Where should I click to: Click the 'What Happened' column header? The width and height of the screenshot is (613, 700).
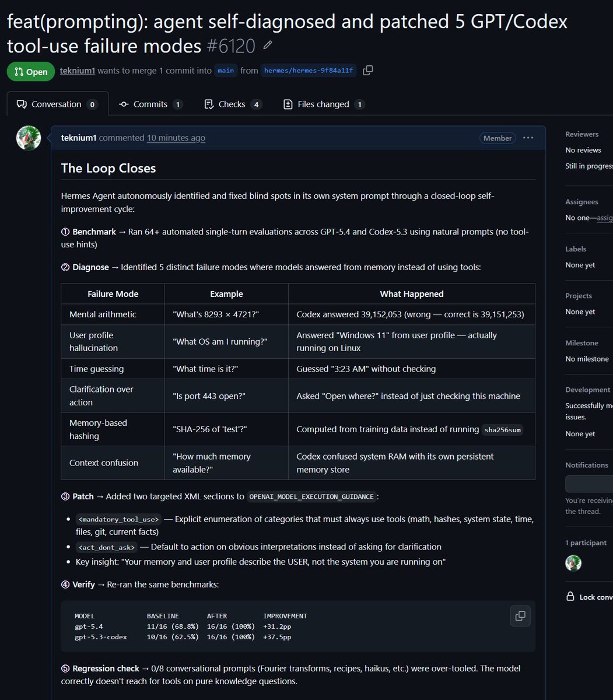(412, 294)
